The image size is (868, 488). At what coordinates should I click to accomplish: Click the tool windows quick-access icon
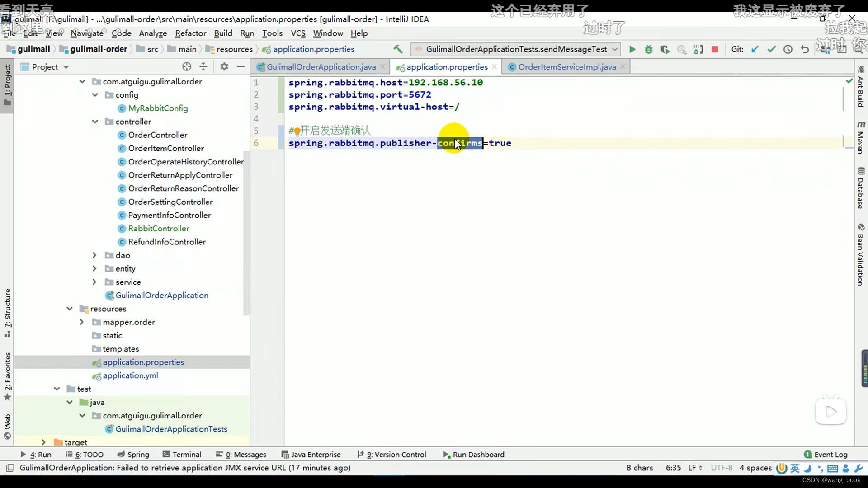click(10, 468)
